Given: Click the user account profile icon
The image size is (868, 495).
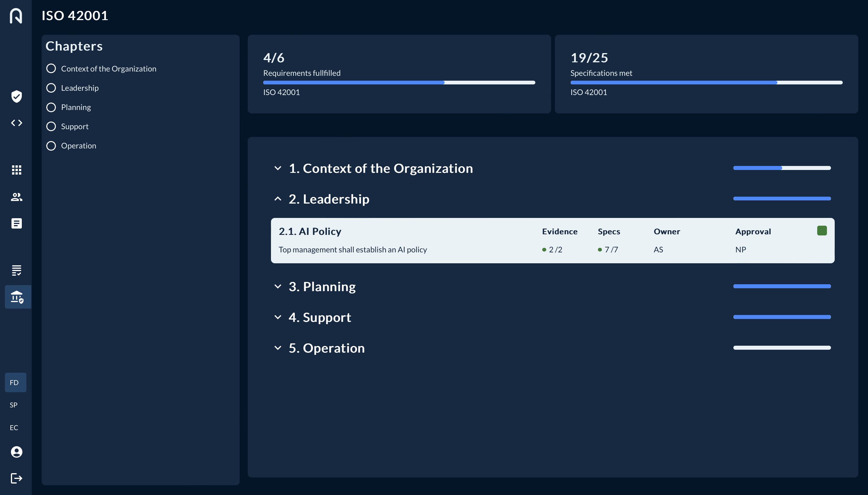Looking at the screenshot, I should 16,452.
